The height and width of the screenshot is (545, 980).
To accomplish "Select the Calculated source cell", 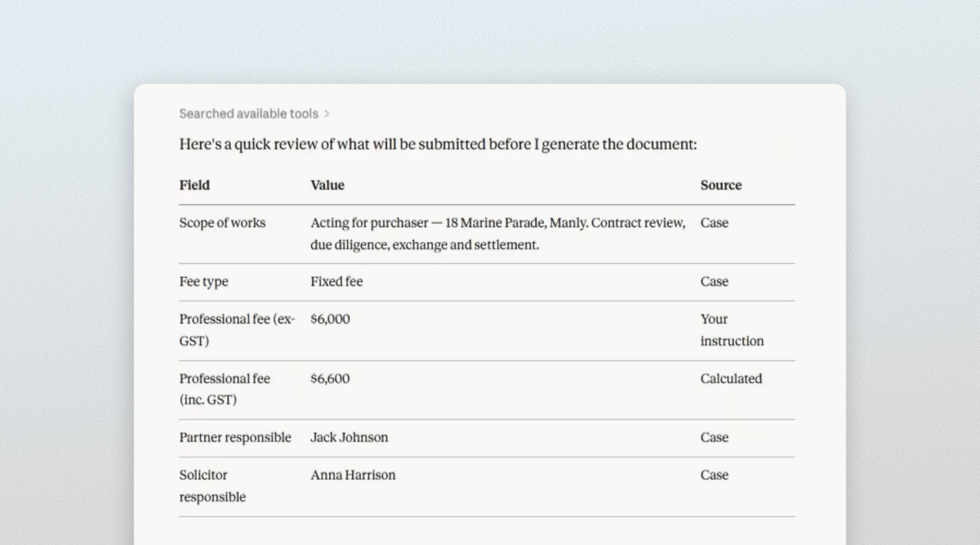I will (731, 379).
